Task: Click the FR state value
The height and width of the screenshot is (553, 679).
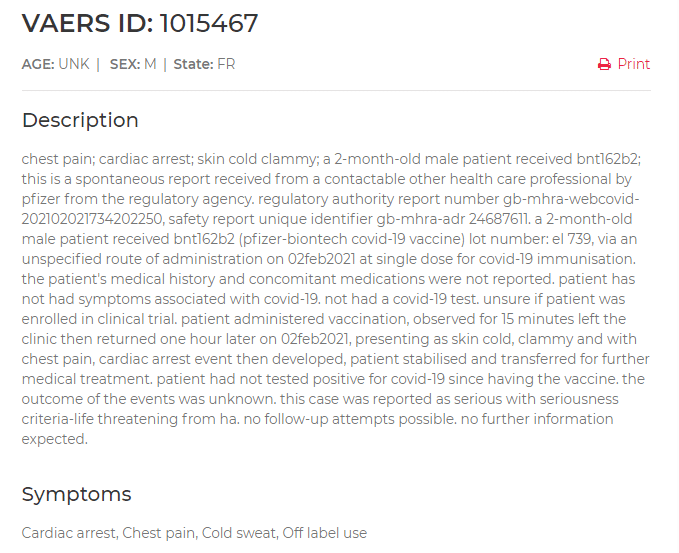Action: (226, 64)
